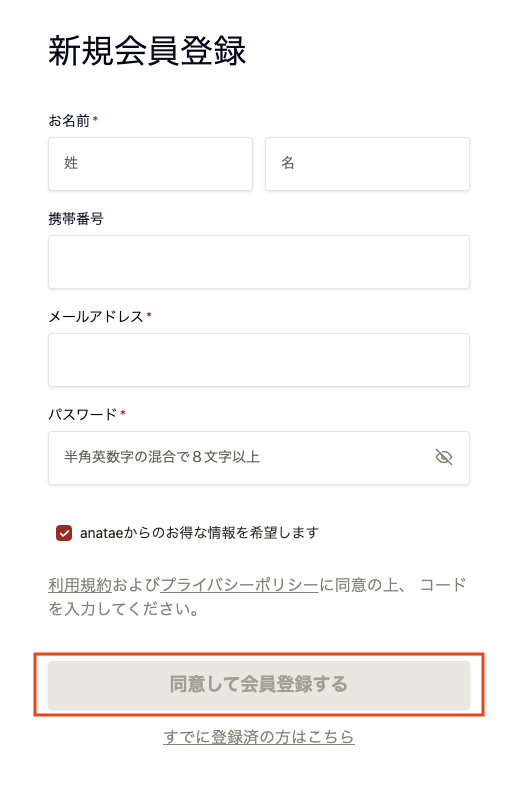The width and height of the screenshot is (513, 785).
Task: Click the お名前 field label
Action: pyautogui.click(x=69, y=121)
